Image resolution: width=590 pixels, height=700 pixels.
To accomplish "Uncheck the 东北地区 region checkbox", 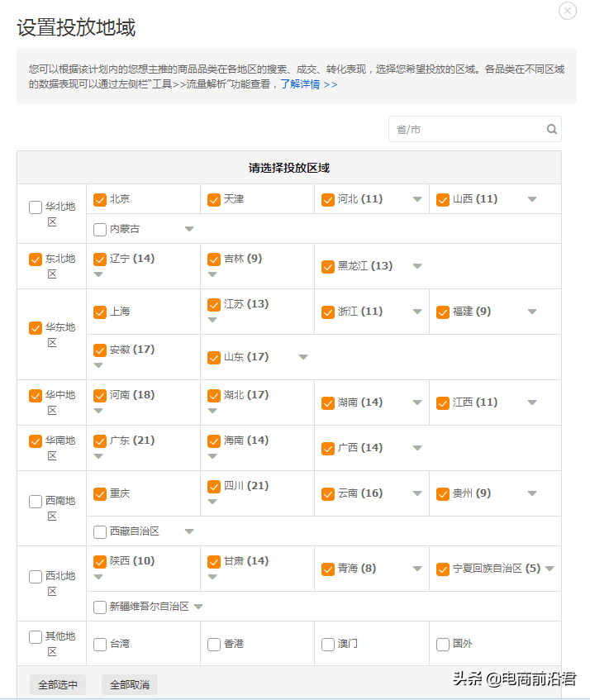I will tap(36, 260).
